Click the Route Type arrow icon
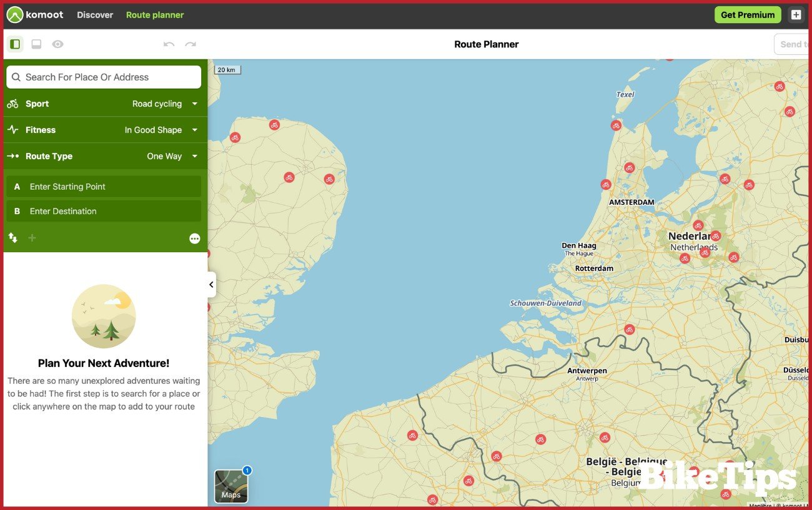812x510 pixels. pos(12,156)
